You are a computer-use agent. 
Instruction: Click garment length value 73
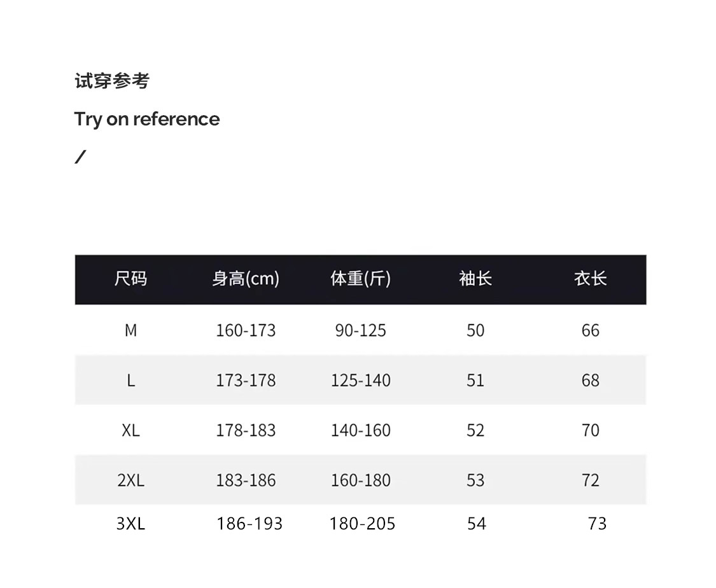[x=597, y=524]
